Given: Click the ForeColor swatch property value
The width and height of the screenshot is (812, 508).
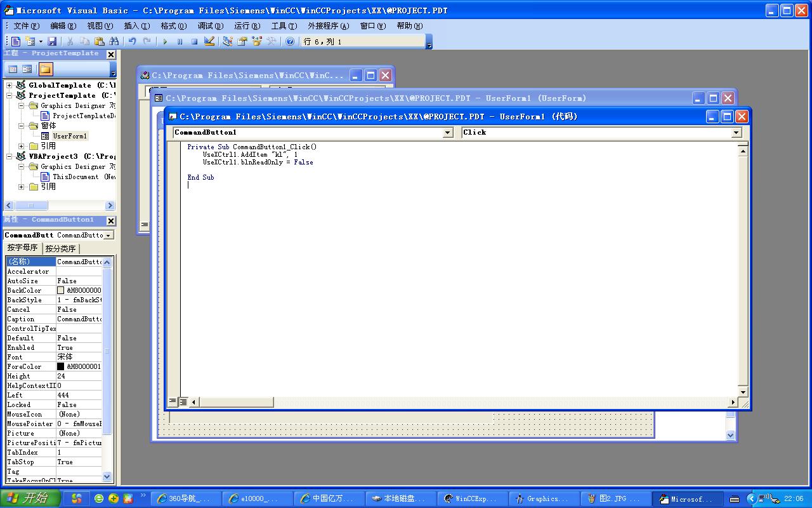Looking at the screenshot, I should coord(61,366).
